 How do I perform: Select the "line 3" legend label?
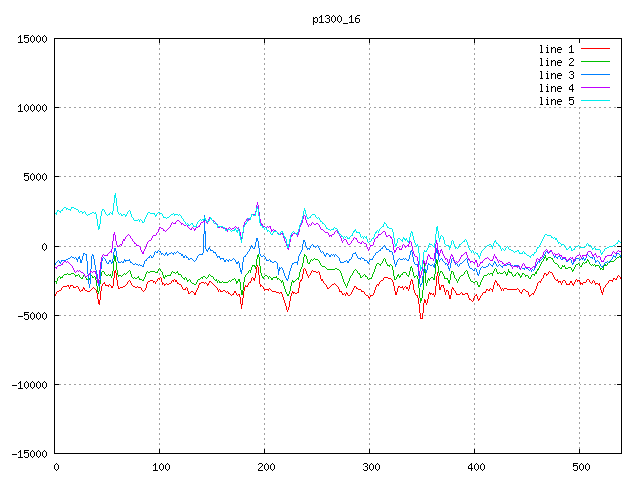pyautogui.click(x=557, y=75)
